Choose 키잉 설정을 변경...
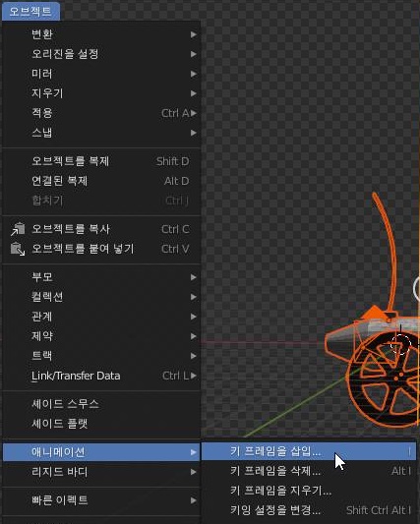 (x=309, y=510)
